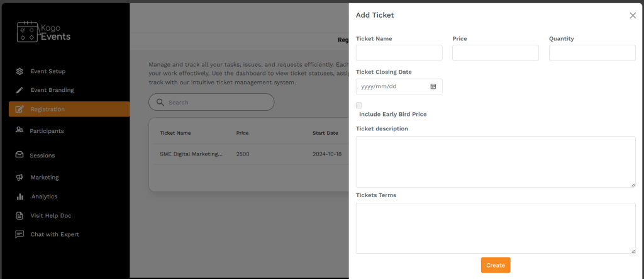
Task: Click the Ticket Name input field
Action: (x=399, y=53)
